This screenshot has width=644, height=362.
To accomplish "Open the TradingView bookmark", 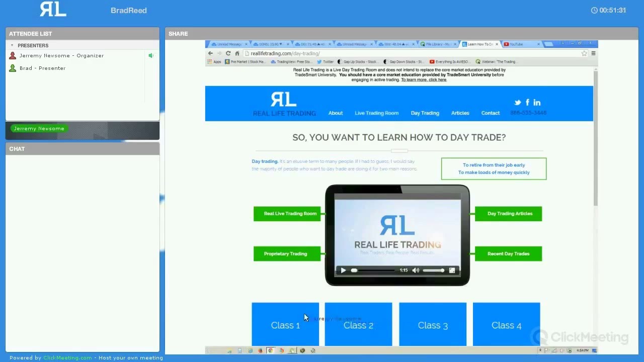I will click(292, 62).
